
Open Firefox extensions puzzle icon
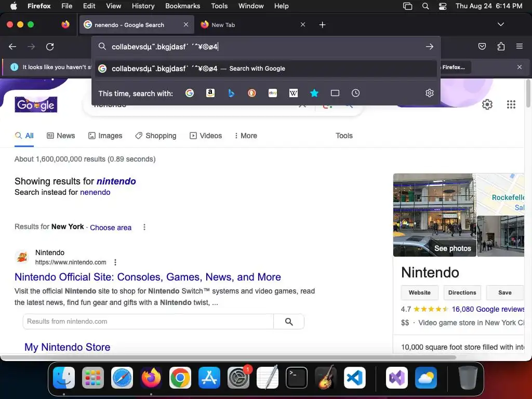coord(501,46)
